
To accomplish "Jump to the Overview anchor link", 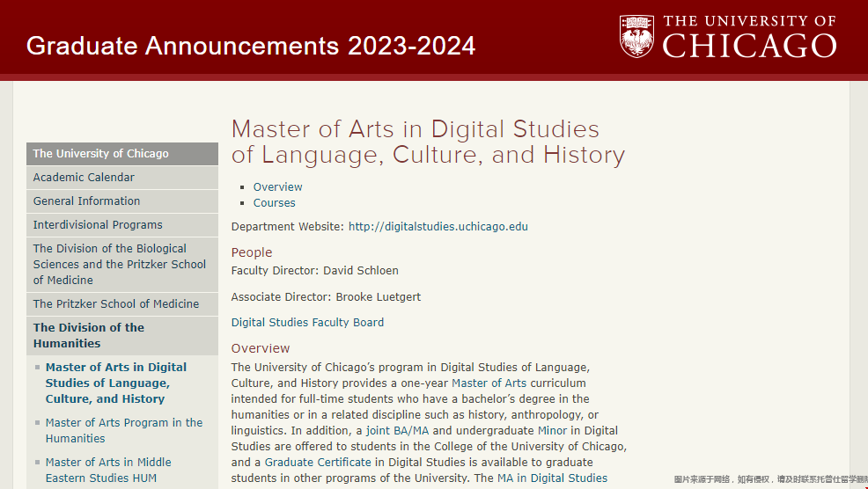I will pos(278,187).
